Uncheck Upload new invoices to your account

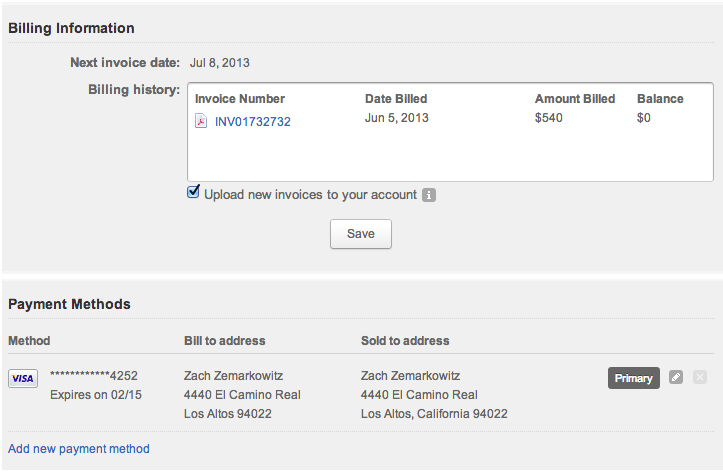coord(193,191)
